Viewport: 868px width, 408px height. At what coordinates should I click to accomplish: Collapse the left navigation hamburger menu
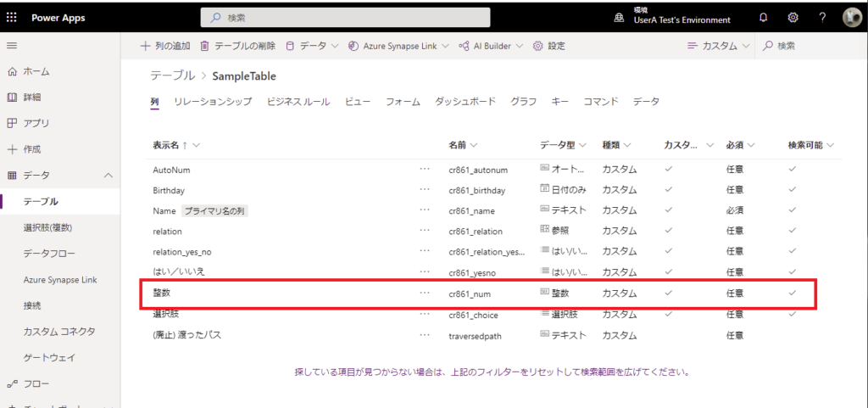tap(12, 46)
